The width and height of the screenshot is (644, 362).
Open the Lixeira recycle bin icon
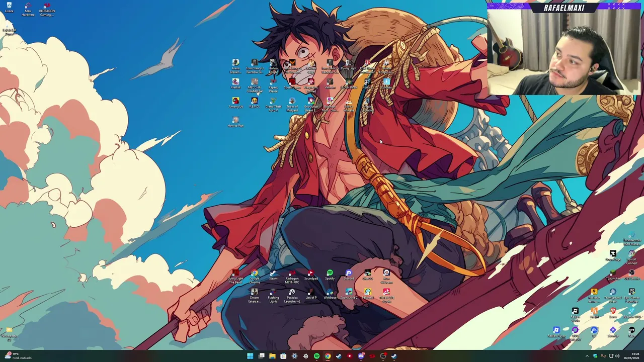(9, 8)
